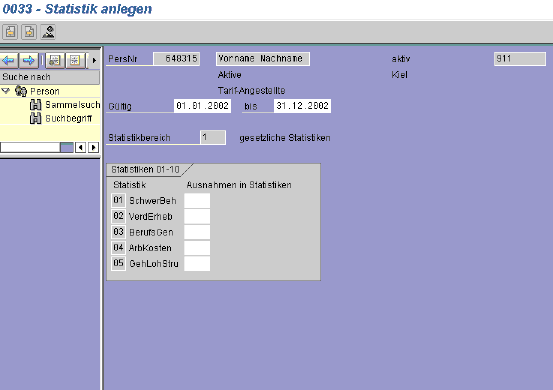Select the Person tree entry

[45, 91]
